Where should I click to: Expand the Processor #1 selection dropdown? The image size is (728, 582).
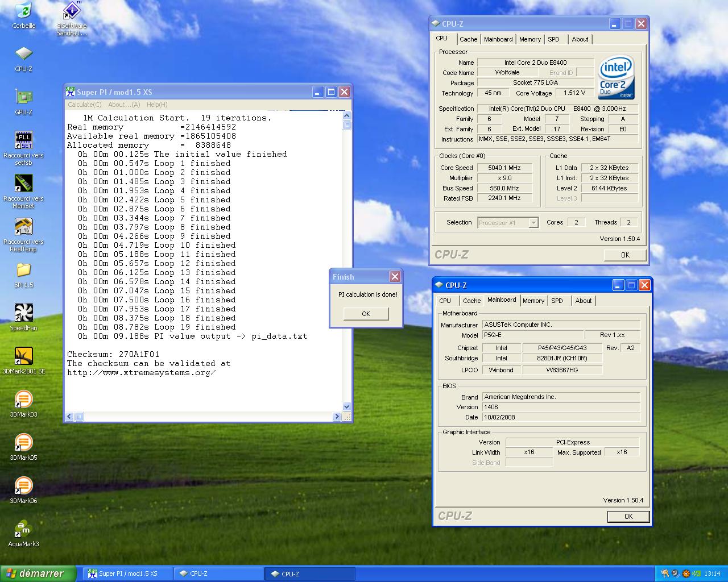pyautogui.click(x=533, y=223)
